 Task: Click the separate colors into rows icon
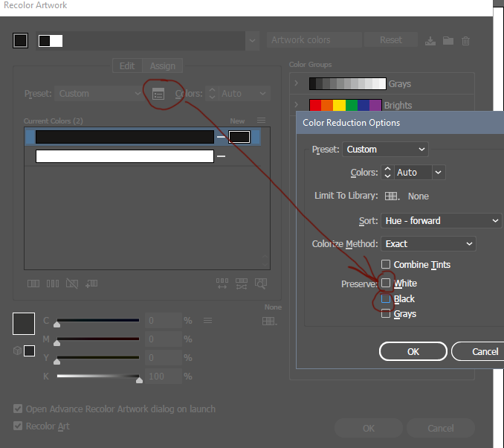pyautogui.click(x=53, y=284)
